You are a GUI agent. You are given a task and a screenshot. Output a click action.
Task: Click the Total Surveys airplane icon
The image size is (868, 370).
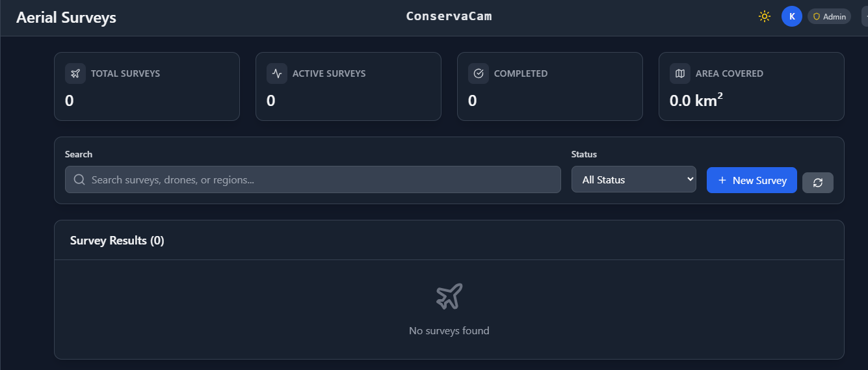tap(75, 73)
